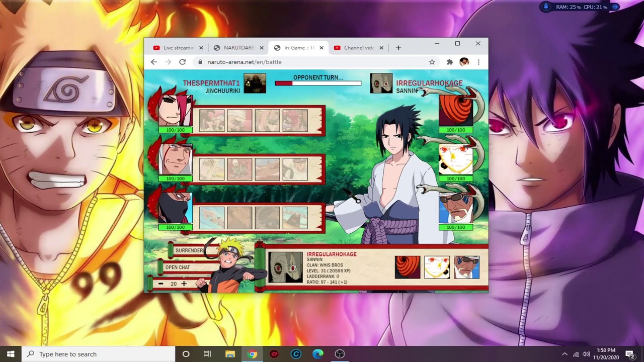The height and width of the screenshot is (362, 644).
Task: Click the white-haired ninja portrait on left team
Action: tap(175, 159)
